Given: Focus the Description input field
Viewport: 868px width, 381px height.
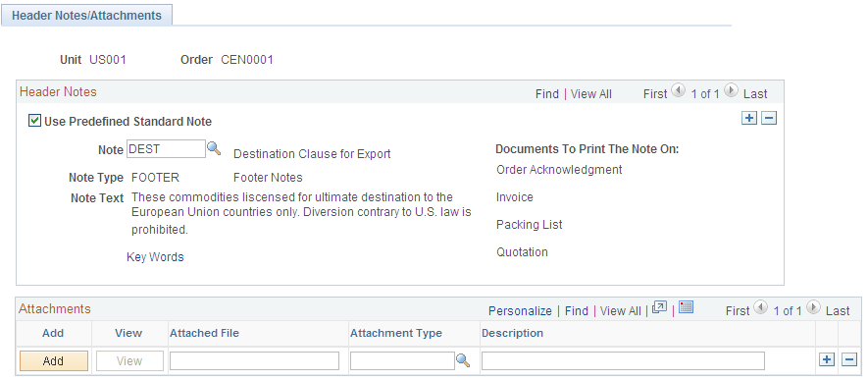Looking at the screenshot, I should 623,361.
